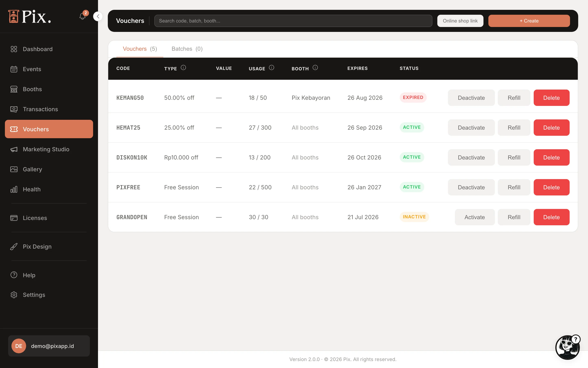Click the Vouchers ticket icon in the sidebar
The image size is (588, 368).
(14, 129)
